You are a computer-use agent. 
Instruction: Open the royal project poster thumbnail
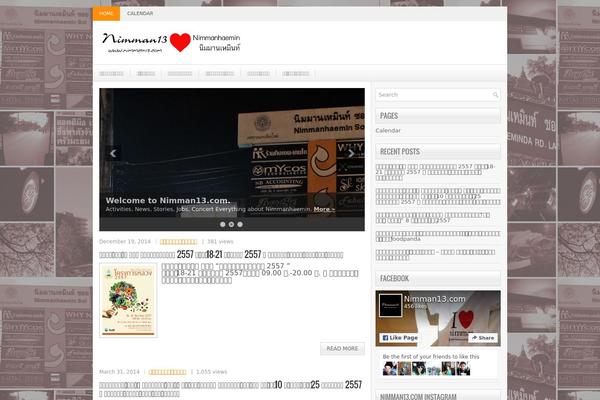[128, 300]
